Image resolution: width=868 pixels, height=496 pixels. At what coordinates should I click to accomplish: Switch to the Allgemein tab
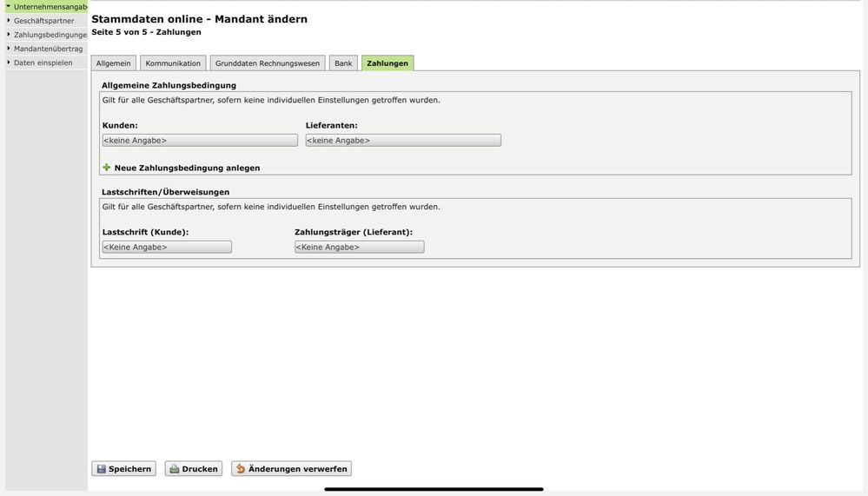point(114,63)
